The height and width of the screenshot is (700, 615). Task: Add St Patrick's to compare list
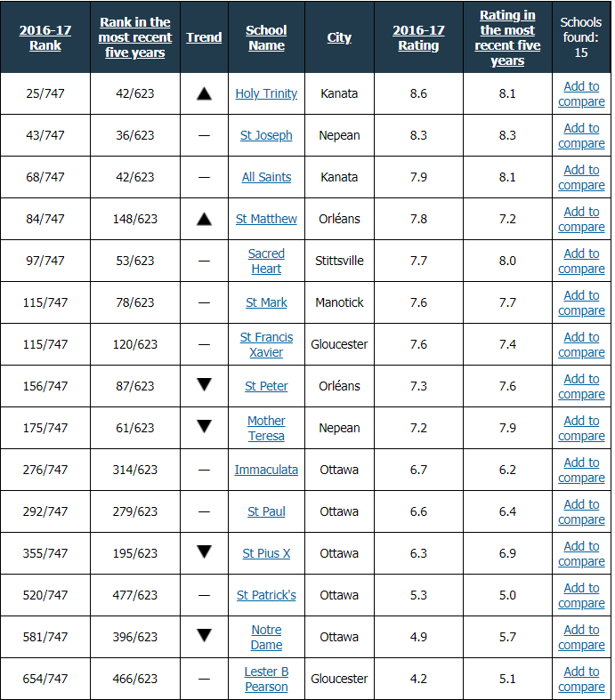pos(581,596)
